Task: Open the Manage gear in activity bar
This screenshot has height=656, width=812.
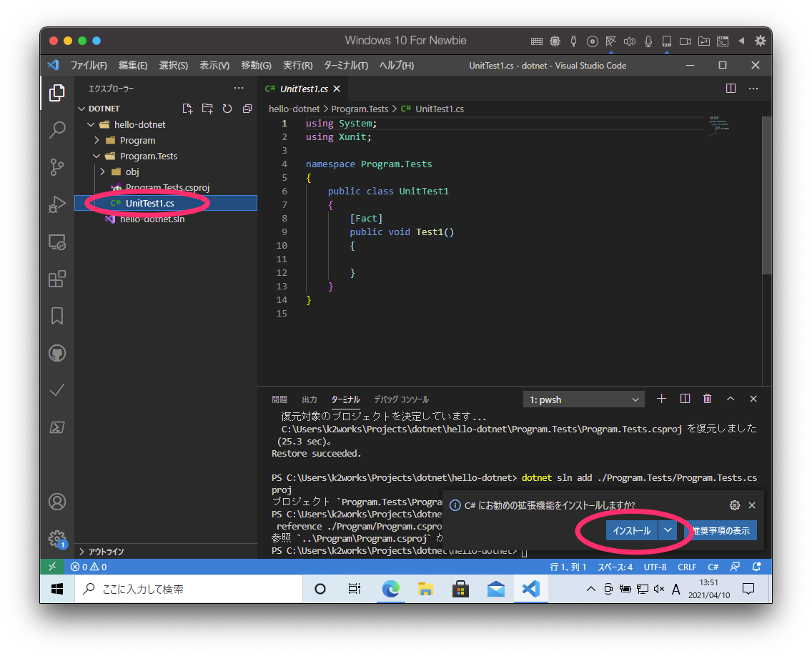Action: pos(57,539)
